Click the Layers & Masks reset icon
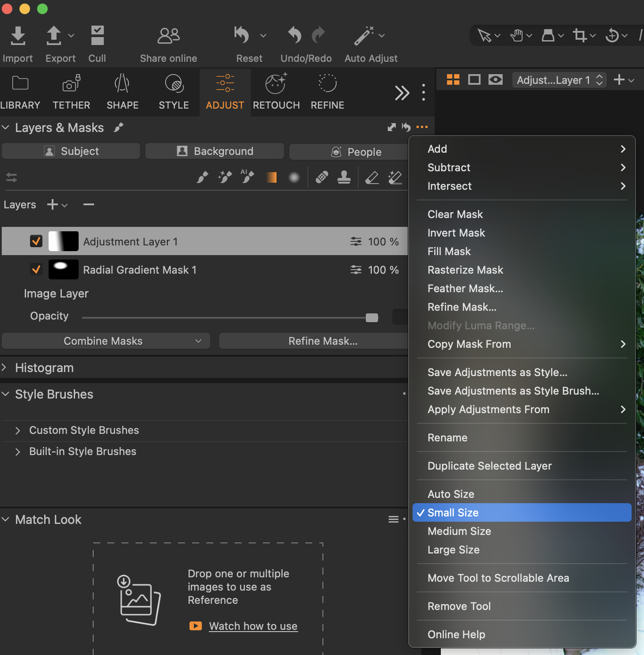This screenshot has height=655, width=644. point(406,127)
